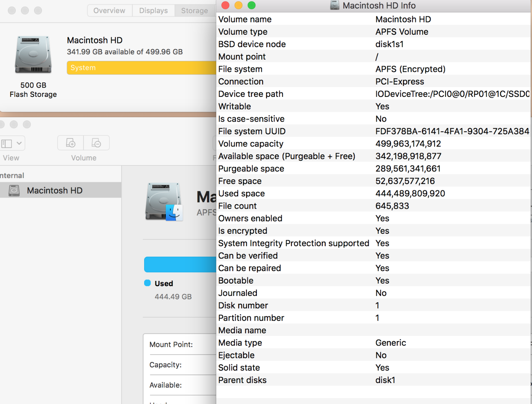Click the Writable Yes row
This screenshot has height=404, width=532.
tap(382, 106)
